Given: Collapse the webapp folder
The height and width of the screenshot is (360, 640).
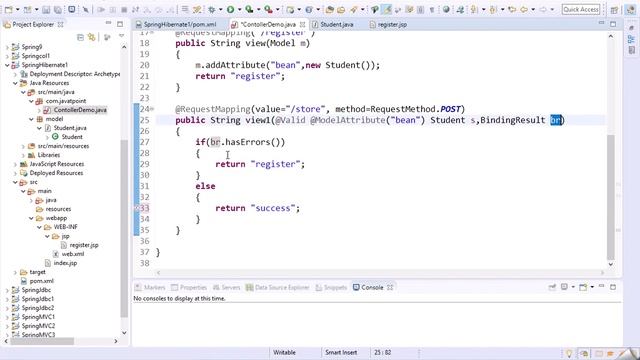Looking at the screenshot, I should pos(31,218).
